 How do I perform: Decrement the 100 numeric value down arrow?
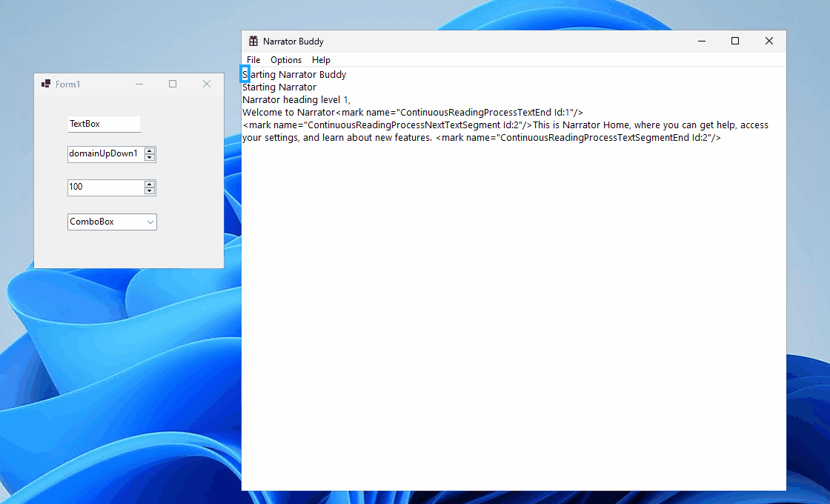coord(150,190)
